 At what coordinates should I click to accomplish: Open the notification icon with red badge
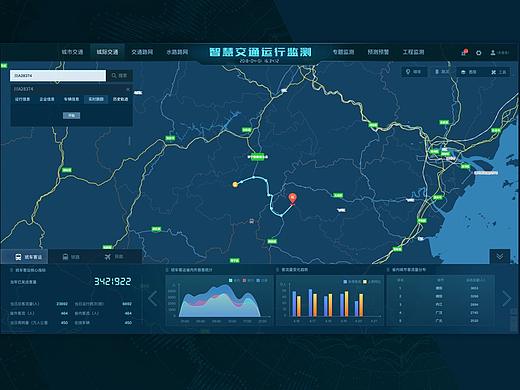464,52
